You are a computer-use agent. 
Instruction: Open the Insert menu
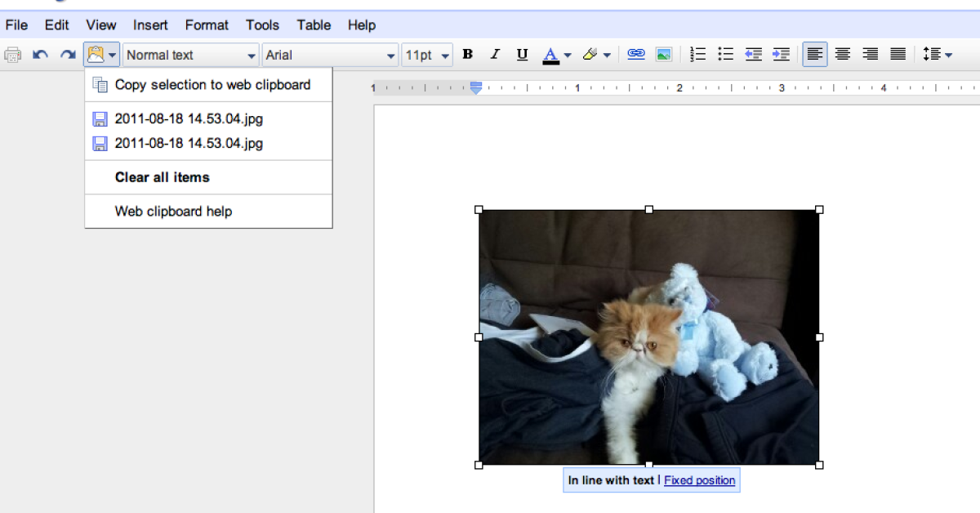point(150,25)
